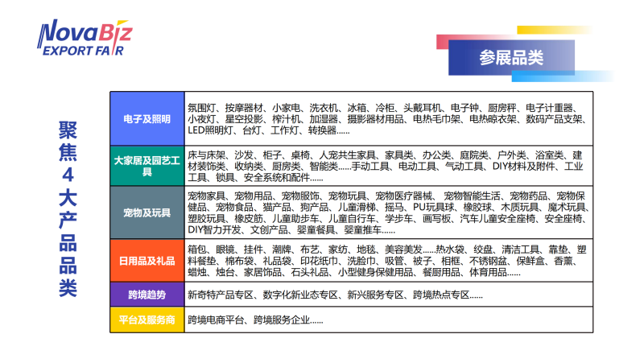The image size is (644, 363).
Task: Select the blue 电子及照明 category cell
Action: point(147,118)
